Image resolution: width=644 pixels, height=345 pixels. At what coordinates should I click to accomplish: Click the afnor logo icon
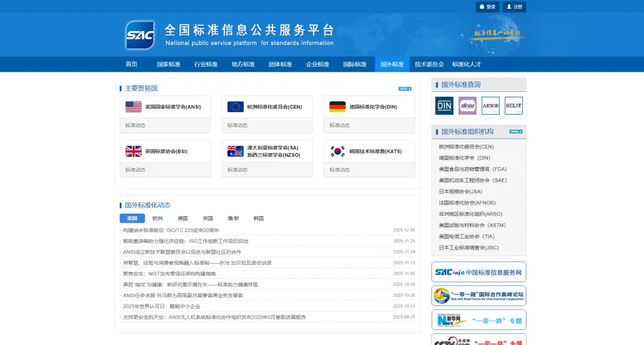467,106
